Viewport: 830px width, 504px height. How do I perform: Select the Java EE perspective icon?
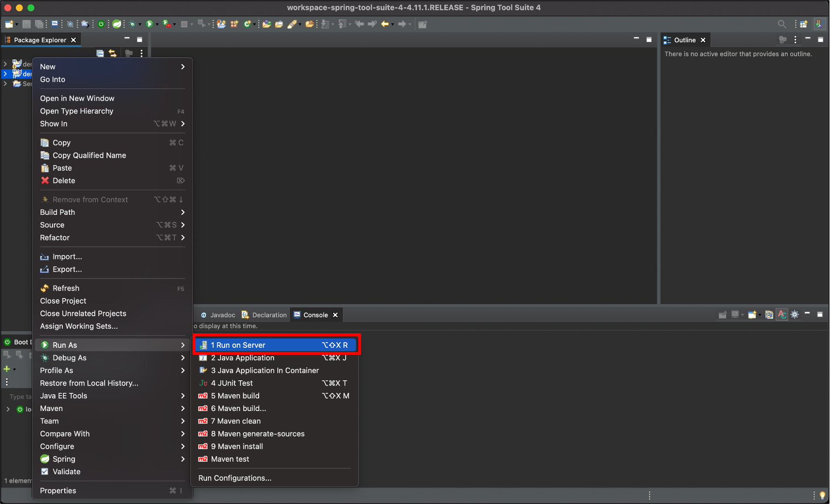point(819,24)
